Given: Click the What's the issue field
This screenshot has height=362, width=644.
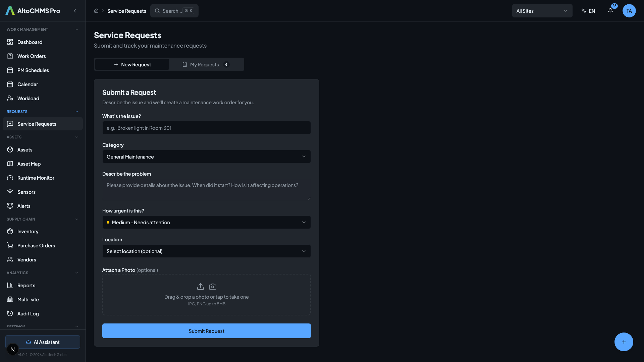Looking at the screenshot, I should click(x=206, y=128).
